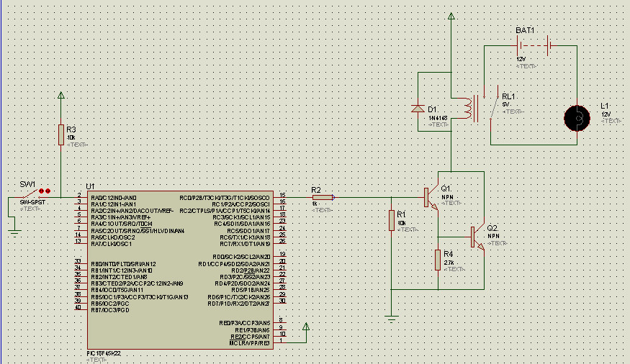Click the SW-SPST value text

point(32,202)
